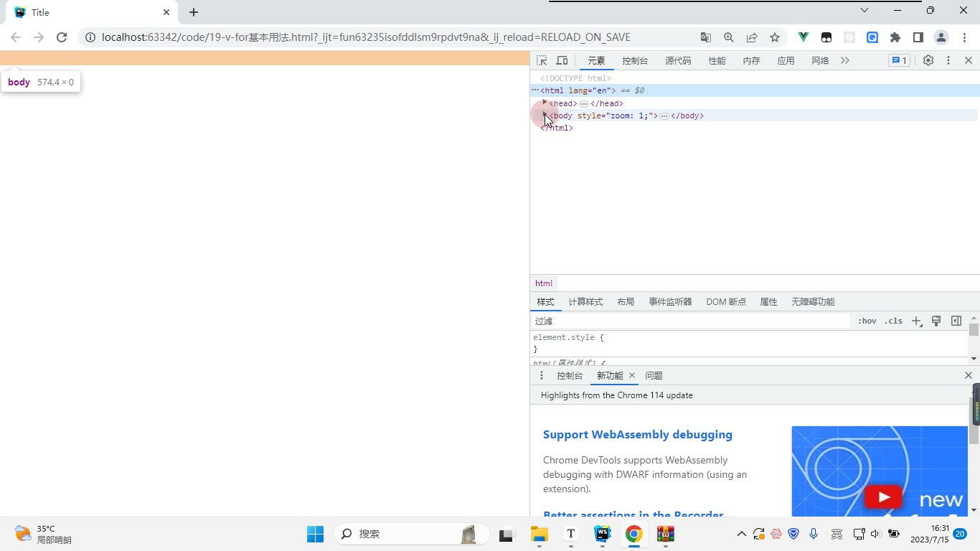Click the html breadcrumb
The width and height of the screenshot is (980, 551).
[544, 283]
